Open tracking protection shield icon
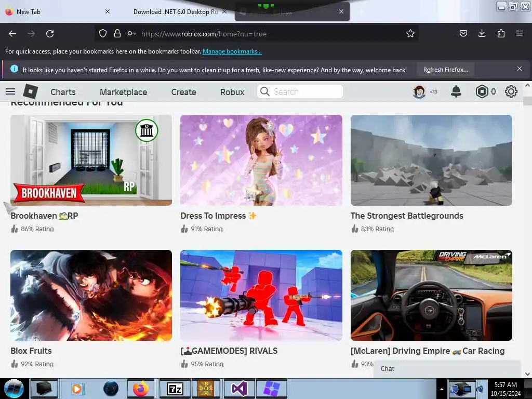Image resolution: width=532 pixels, height=399 pixels. click(103, 33)
